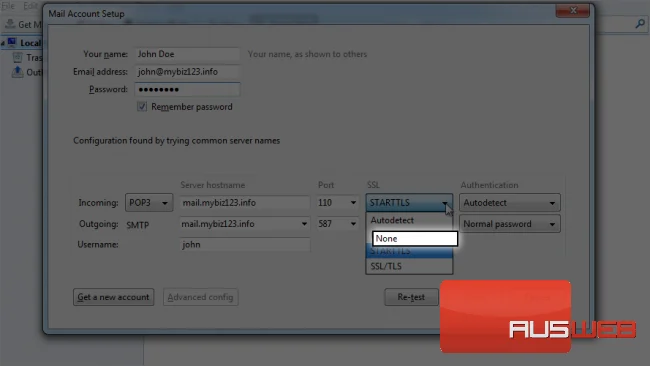Viewport: 650px width, 366px height.
Task: Open the incoming Autodetect authentication dropdown
Action: tap(509, 203)
